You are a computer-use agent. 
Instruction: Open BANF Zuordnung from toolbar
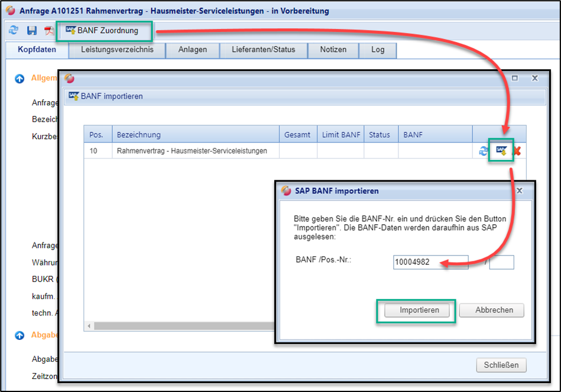(103, 30)
